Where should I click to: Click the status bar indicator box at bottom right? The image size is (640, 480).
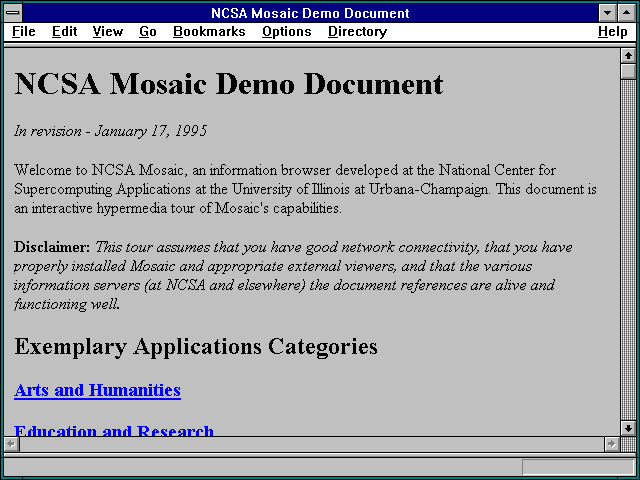click(578, 467)
